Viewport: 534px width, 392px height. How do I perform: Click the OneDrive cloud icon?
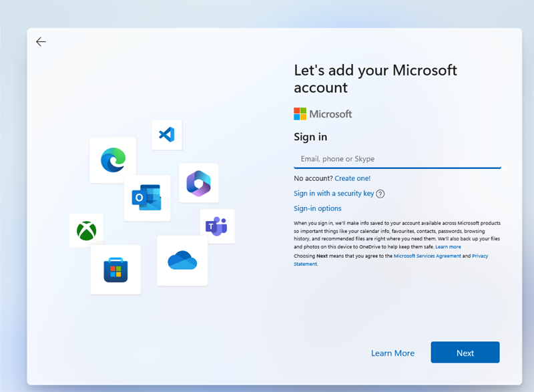tap(182, 260)
